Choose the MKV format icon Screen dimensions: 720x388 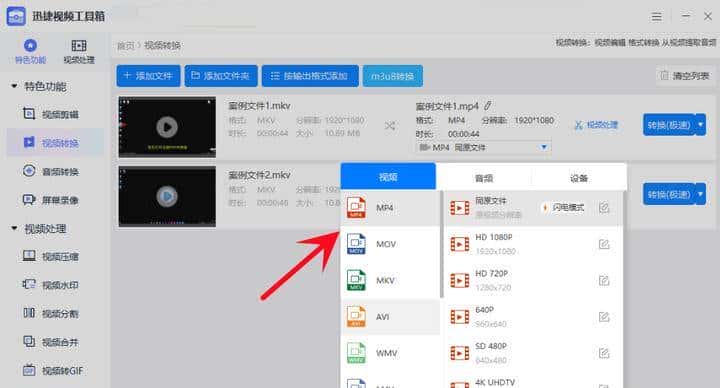click(x=356, y=280)
